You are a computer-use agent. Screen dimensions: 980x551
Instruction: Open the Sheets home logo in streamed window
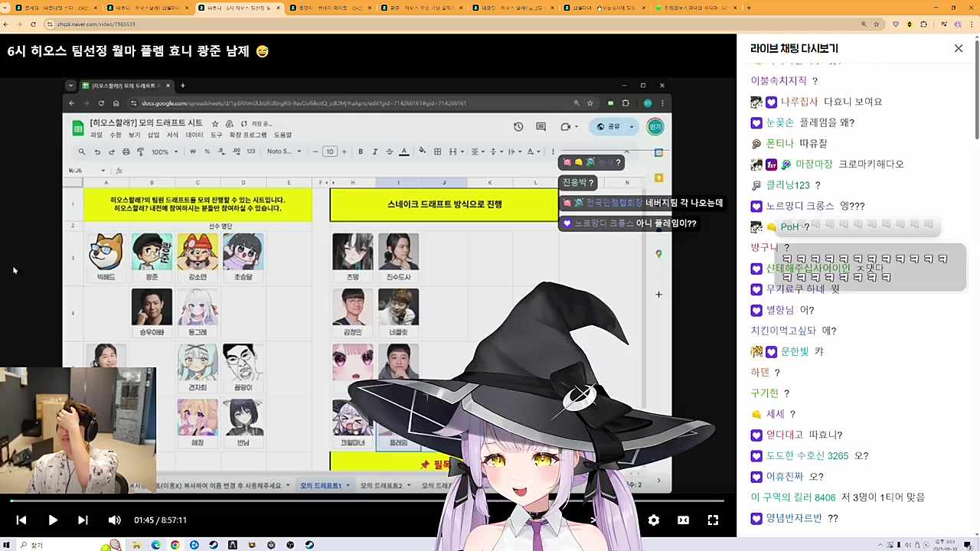click(x=77, y=128)
